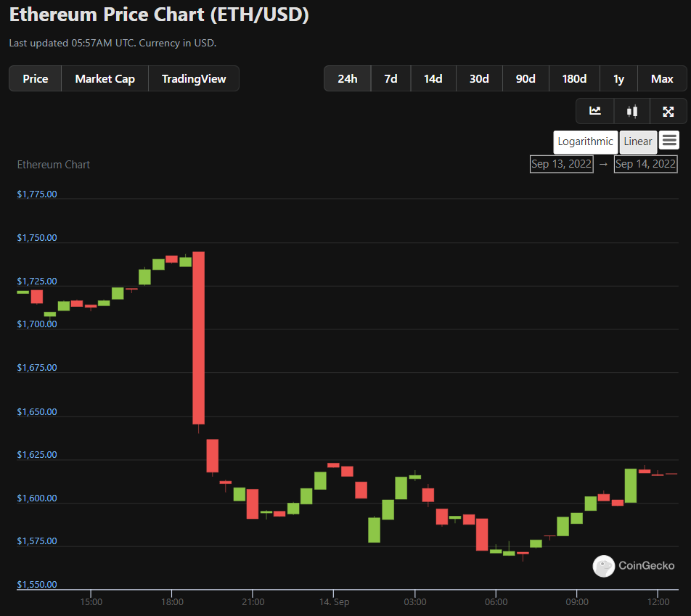Click the 18:00 time axis label
This screenshot has height=616, width=691.
[x=172, y=602]
